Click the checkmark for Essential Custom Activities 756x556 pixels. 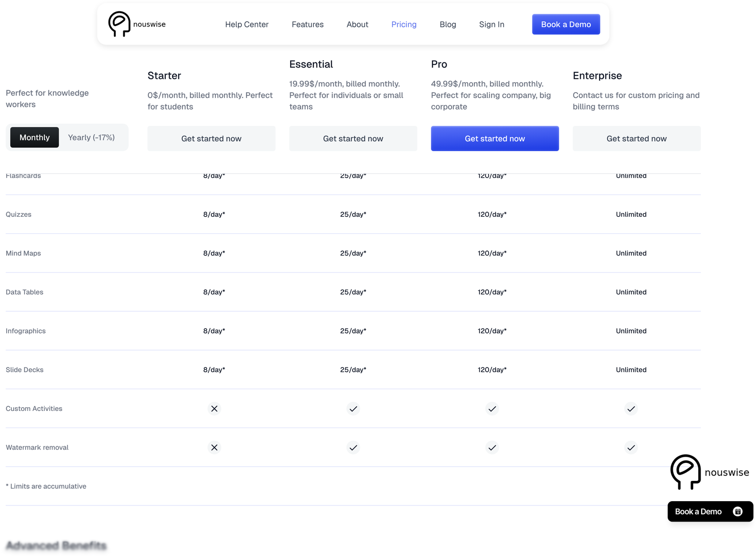(353, 409)
